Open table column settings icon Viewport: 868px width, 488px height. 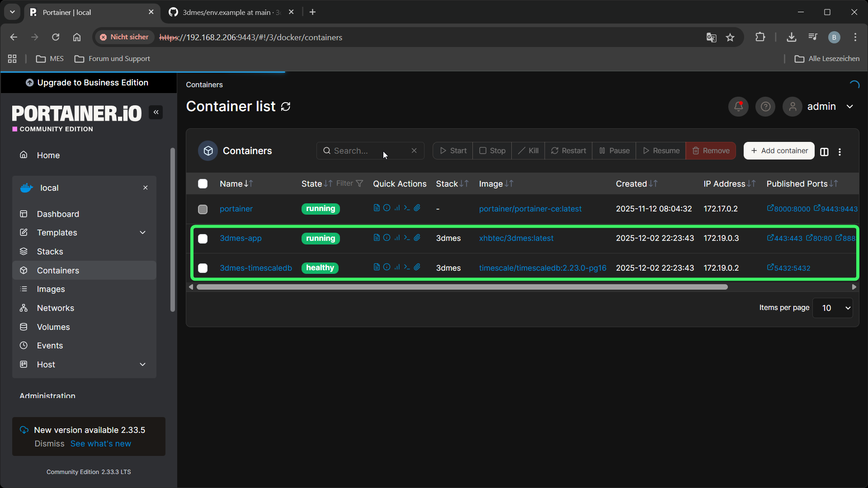click(x=824, y=152)
